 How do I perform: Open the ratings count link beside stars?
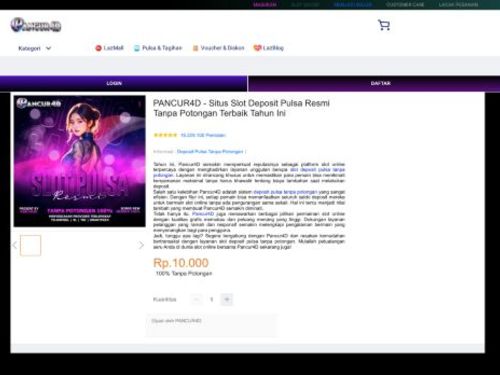[203, 135]
